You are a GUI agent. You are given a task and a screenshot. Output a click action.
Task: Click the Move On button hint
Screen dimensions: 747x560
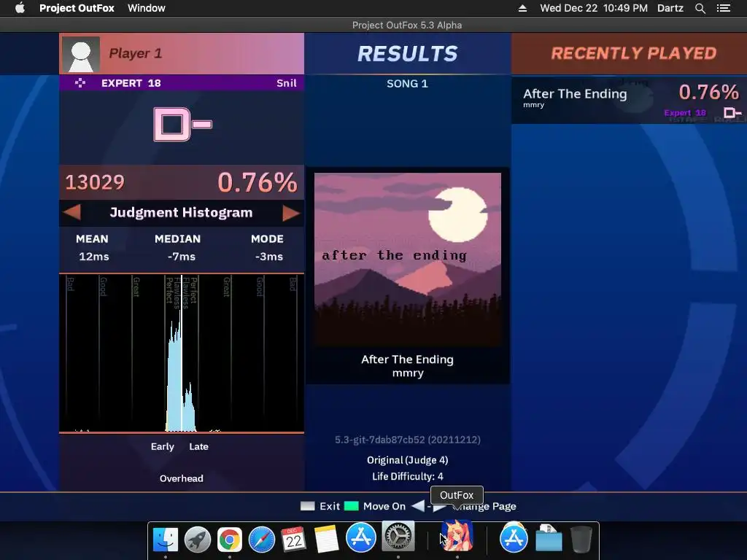click(384, 506)
